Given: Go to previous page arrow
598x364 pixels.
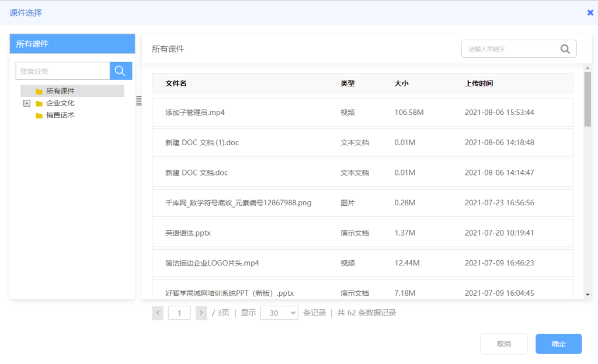Looking at the screenshot, I should point(158,313).
